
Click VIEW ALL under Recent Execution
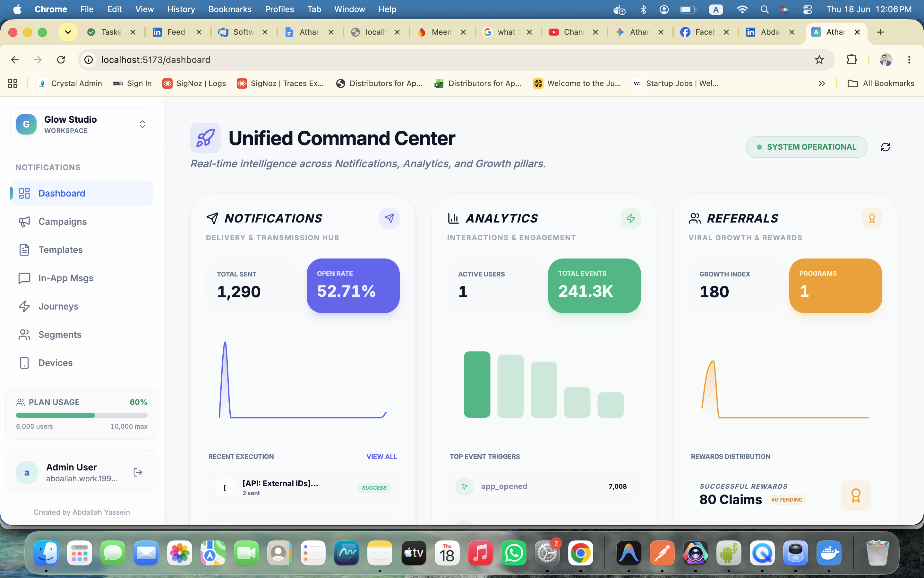[x=381, y=456]
